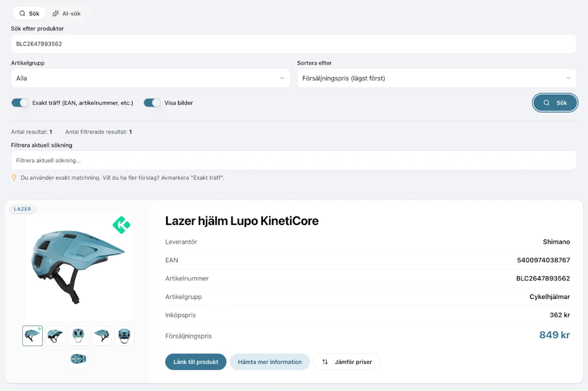Click the supplier value "Shimano"
Screen dimensions: 588x391
point(556,242)
